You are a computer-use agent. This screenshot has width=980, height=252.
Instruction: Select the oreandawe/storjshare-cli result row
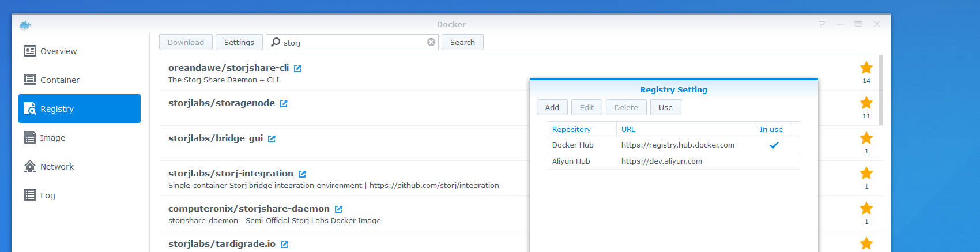coord(518,73)
